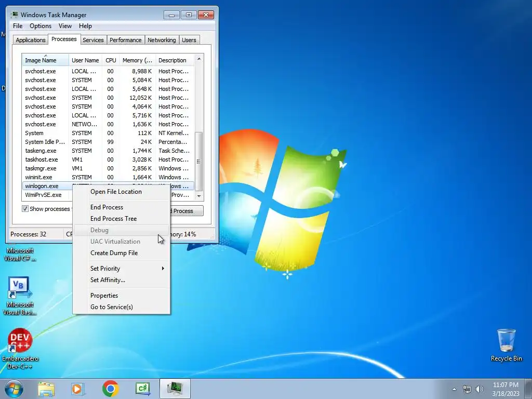Click the End Process button
This screenshot has width=532, height=399.
[x=187, y=211]
